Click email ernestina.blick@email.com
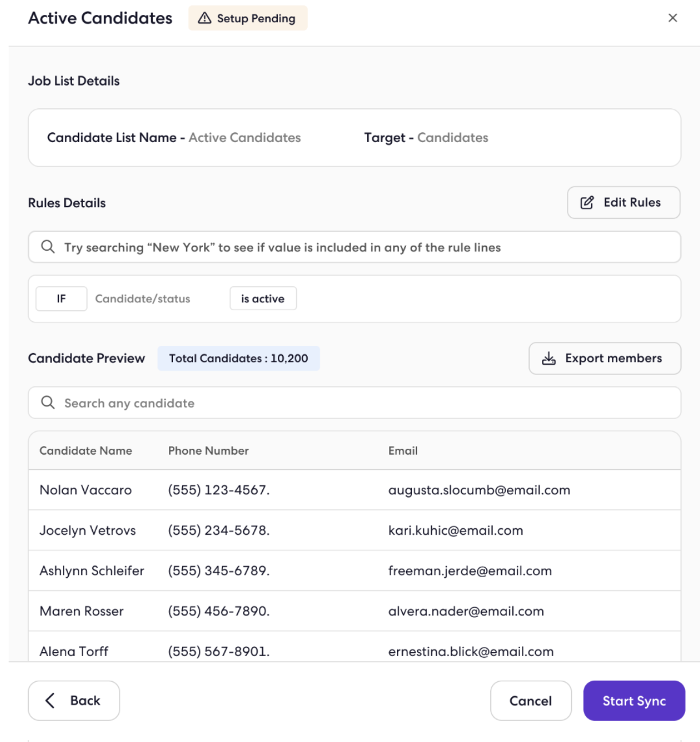700x742 pixels. [x=471, y=652]
